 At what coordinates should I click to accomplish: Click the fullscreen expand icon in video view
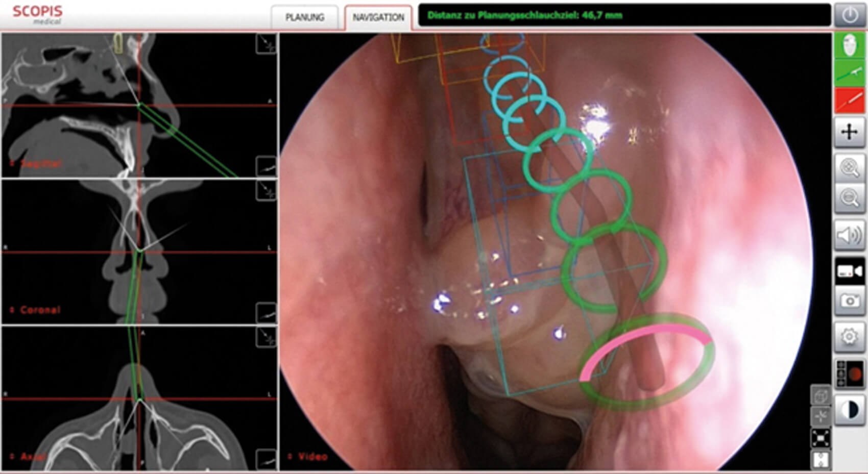tap(821, 438)
